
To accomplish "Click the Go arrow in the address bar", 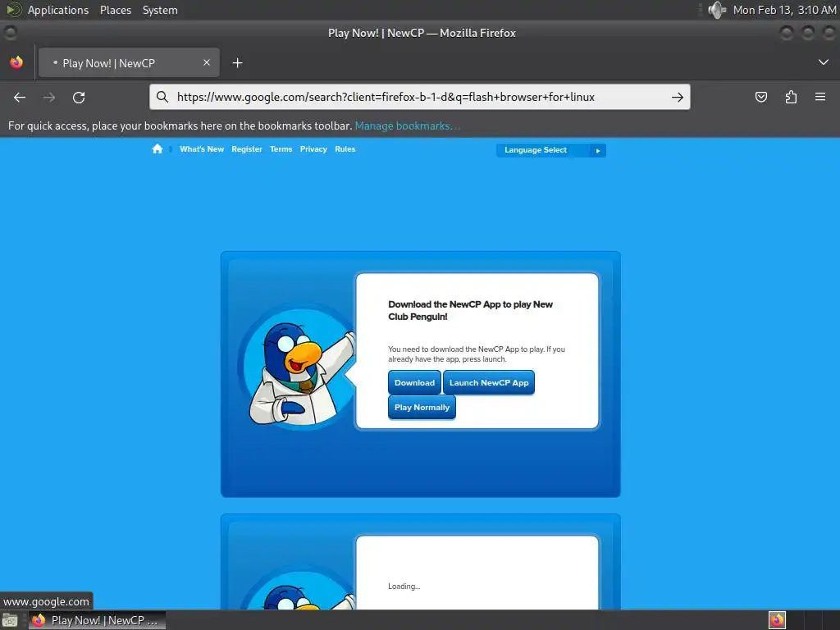I will pyautogui.click(x=677, y=97).
